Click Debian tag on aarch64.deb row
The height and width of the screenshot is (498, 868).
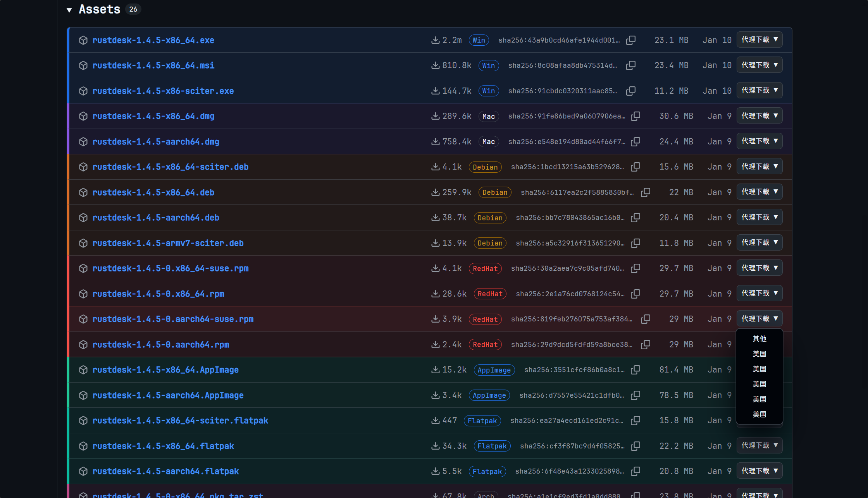pos(490,218)
